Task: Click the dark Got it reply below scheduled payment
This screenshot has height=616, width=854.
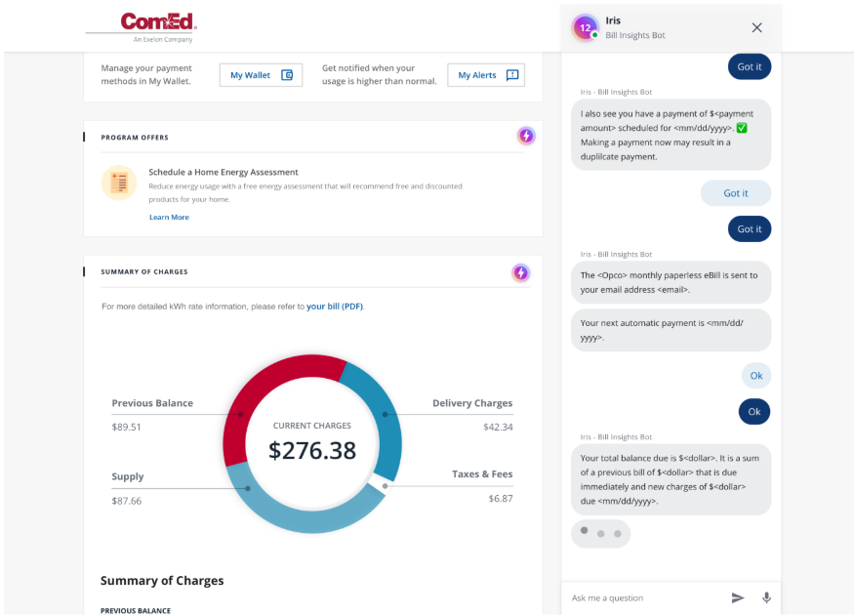Action: click(750, 228)
